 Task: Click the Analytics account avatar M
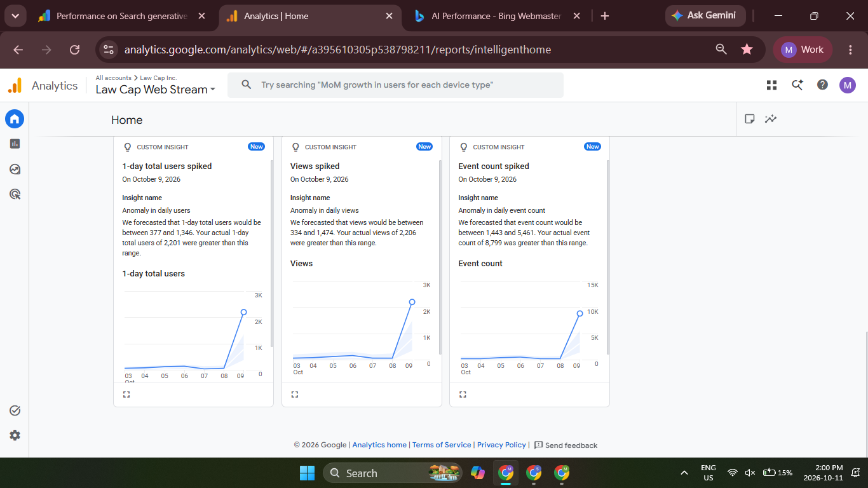[x=848, y=85]
